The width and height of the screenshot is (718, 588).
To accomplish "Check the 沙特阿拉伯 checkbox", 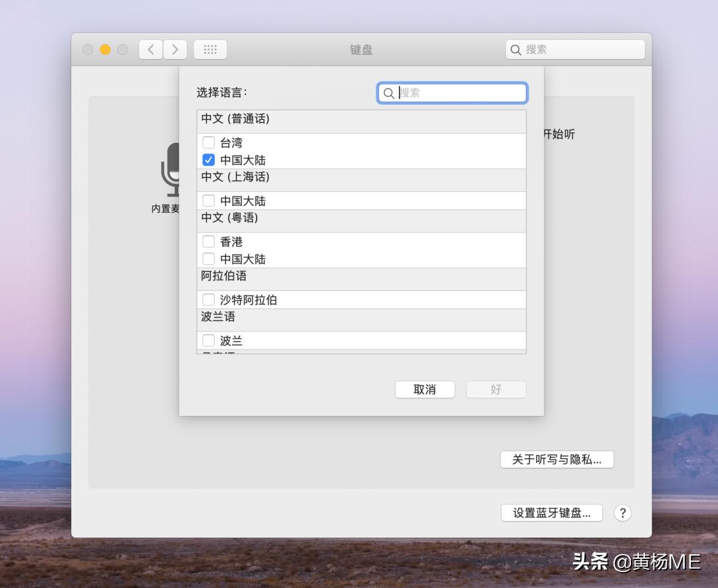I will (209, 299).
